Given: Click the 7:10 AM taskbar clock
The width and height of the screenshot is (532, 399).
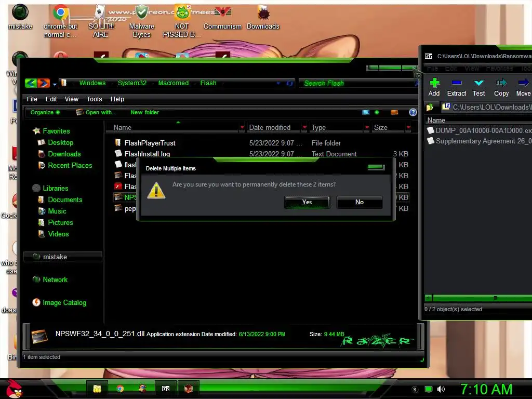Looking at the screenshot, I should pos(486,389).
